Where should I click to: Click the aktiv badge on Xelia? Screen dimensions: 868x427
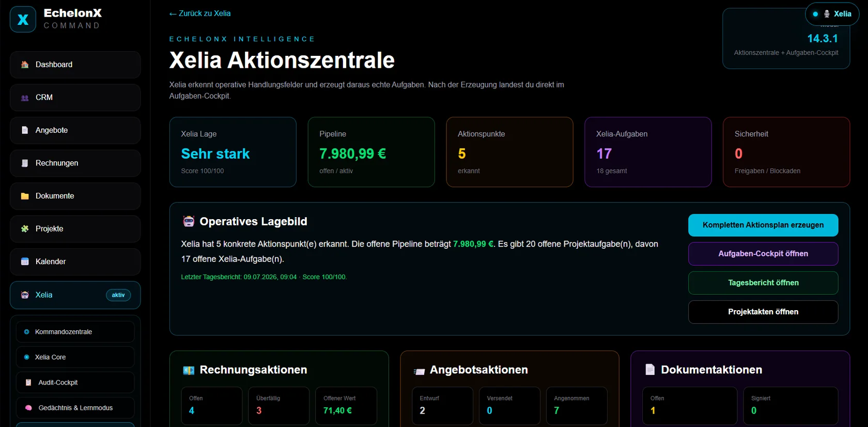point(118,295)
